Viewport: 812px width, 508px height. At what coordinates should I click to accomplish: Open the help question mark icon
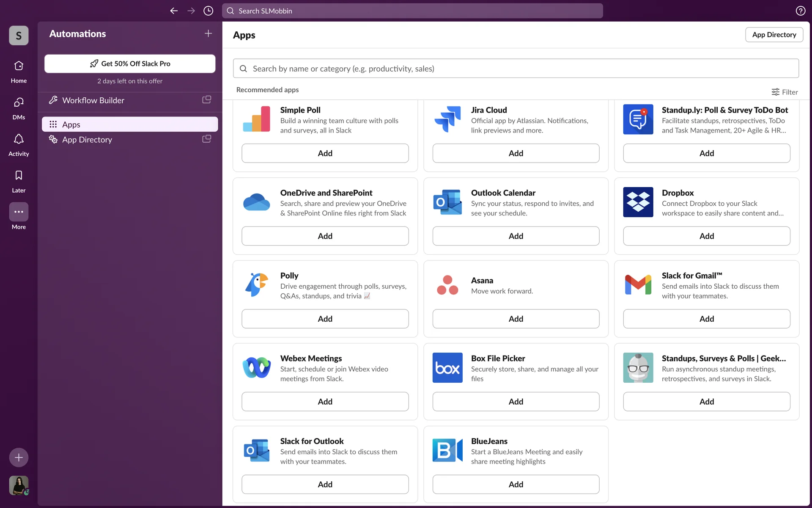click(x=800, y=11)
